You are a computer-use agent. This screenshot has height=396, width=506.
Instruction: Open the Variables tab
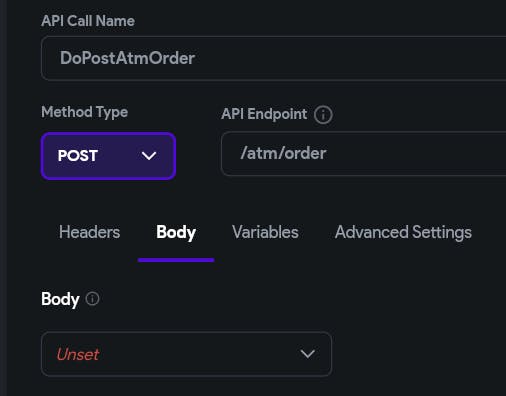coord(265,232)
